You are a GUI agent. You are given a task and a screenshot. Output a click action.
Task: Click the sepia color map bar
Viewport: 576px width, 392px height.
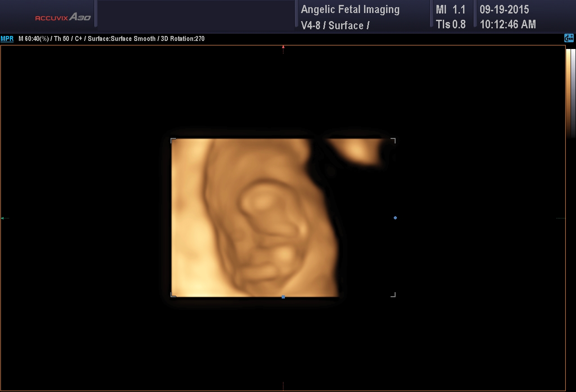pos(568,93)
